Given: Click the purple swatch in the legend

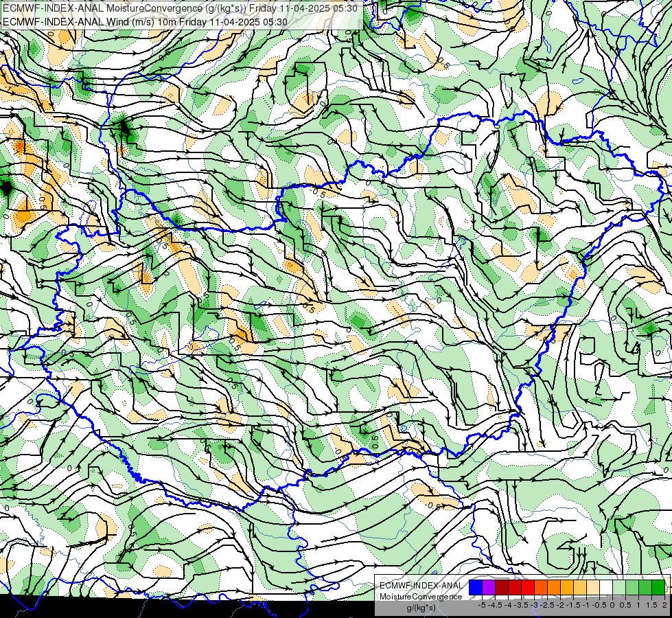Looking at the screenshot, I should pyautogui.click(x=489, y=587).
